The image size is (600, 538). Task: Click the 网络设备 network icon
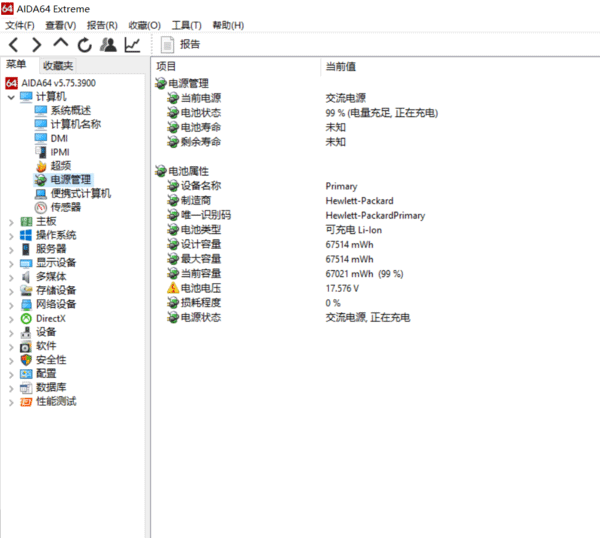26,305
